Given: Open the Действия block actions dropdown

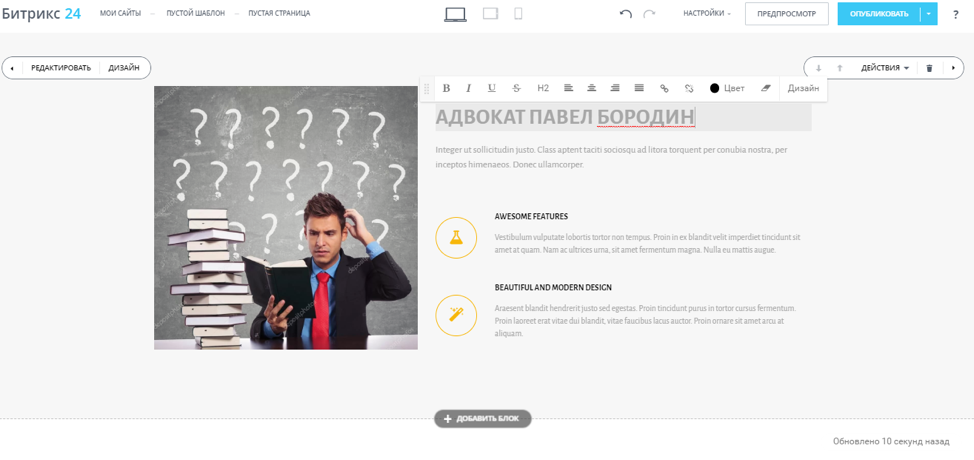Looking at the screenshot, I should 885,68.
